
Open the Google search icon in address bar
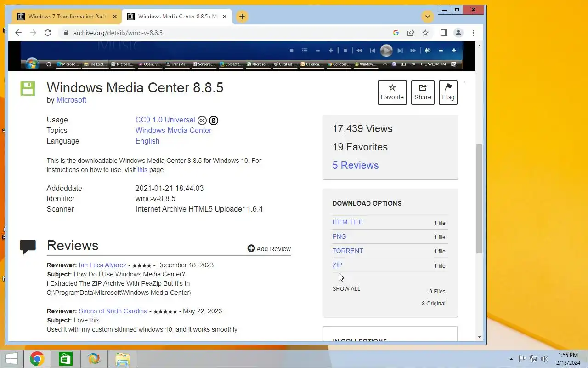(x=396, y=33)
